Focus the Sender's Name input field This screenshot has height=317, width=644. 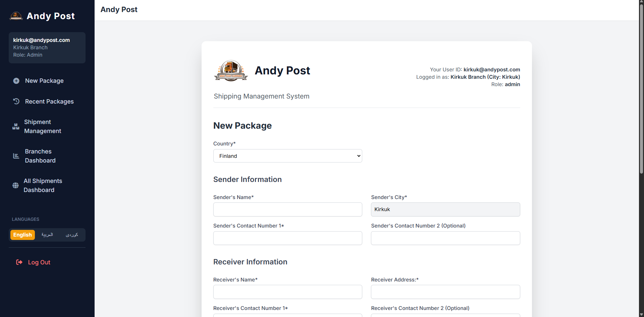click(287, 209)
